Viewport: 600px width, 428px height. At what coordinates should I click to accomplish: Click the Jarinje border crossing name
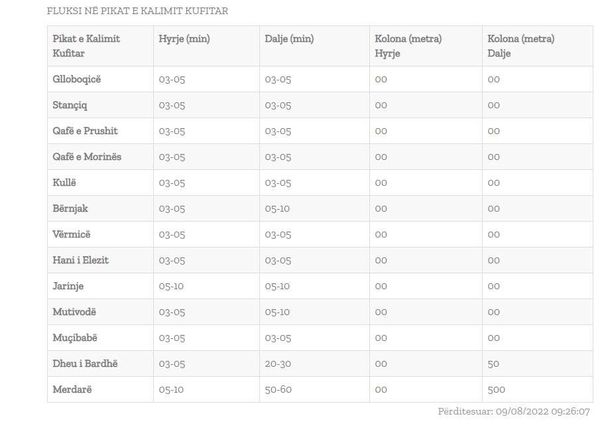coord(68,286)
